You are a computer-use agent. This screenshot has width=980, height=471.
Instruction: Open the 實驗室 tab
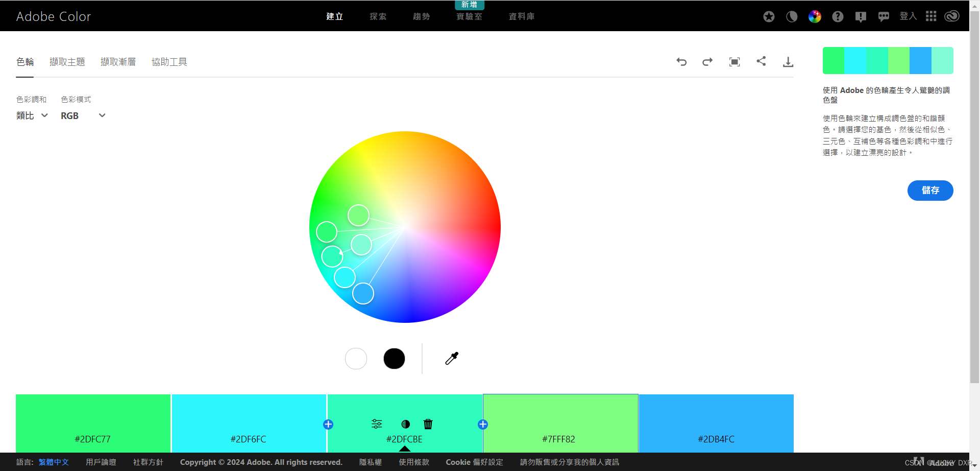pyautogui.click(x=470, y=16)
